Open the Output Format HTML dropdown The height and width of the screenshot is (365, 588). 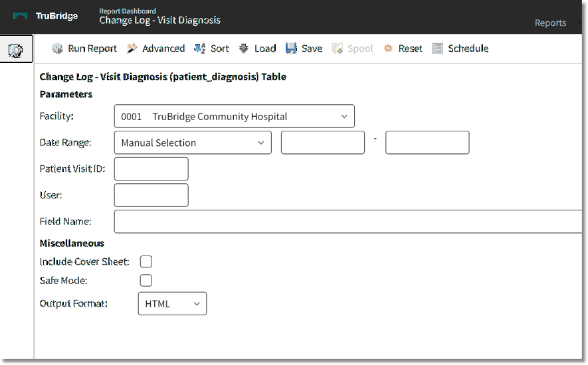(x=172, y=304)
